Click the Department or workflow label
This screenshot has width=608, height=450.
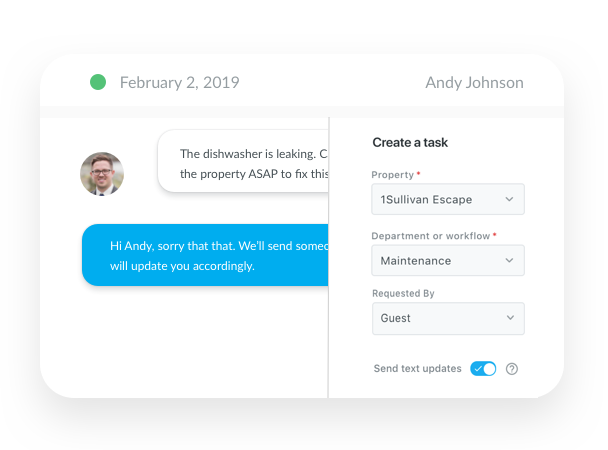430,236
